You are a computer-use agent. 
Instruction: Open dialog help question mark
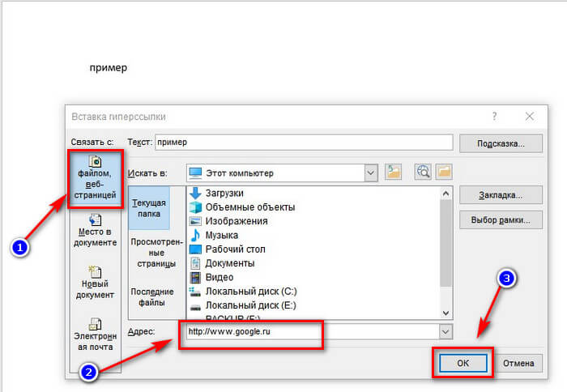coord(494,117)
